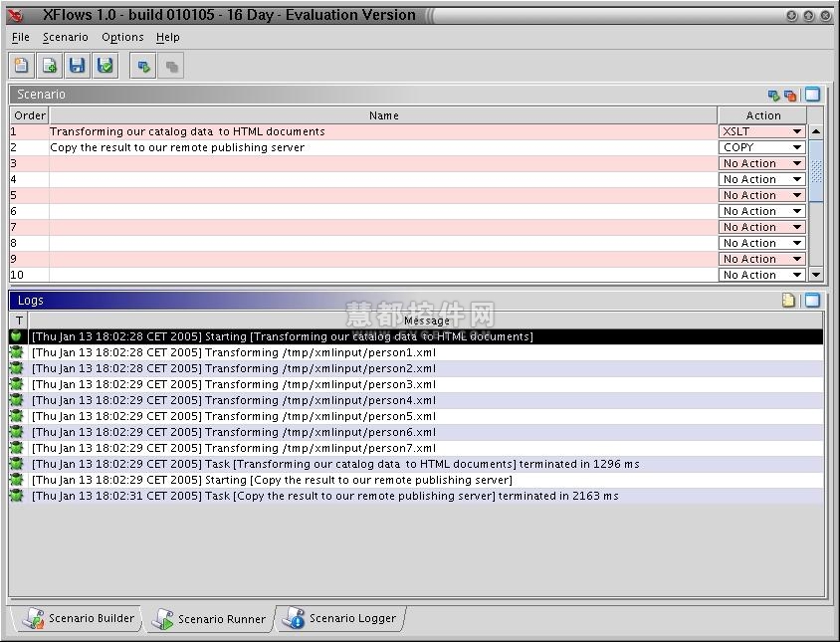
Task: Click the status icon of the Starting Transforming log entry
Action: click(x=16, y=336)
